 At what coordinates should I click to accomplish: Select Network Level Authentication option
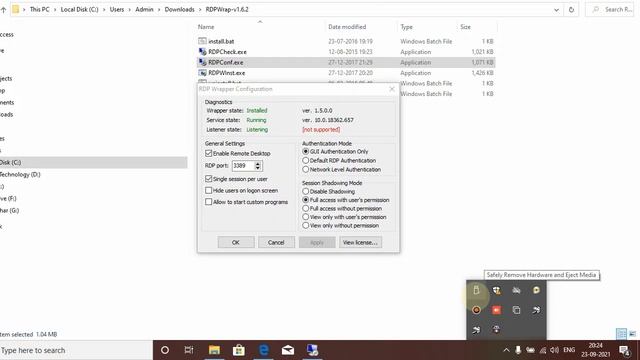[x=305, y=169]
